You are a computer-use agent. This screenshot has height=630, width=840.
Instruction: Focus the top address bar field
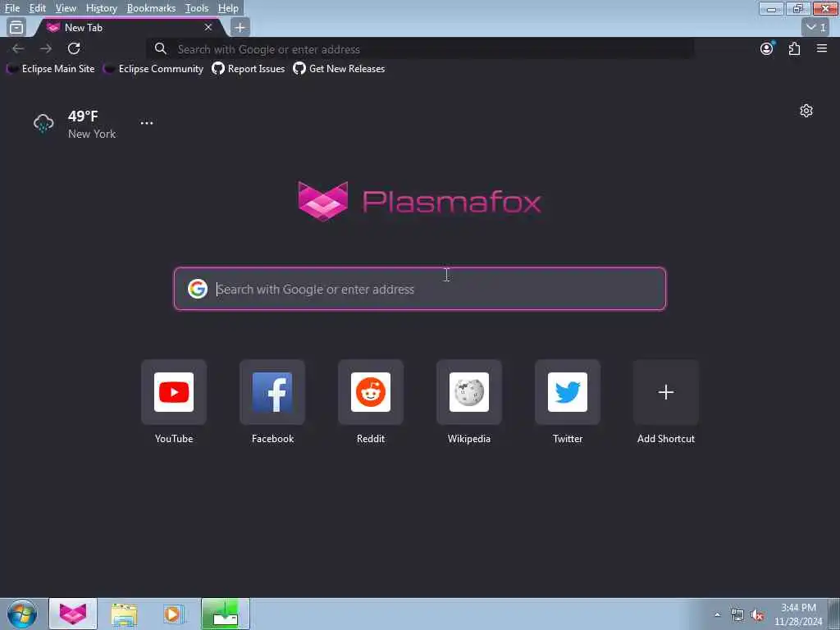(420, 49)
